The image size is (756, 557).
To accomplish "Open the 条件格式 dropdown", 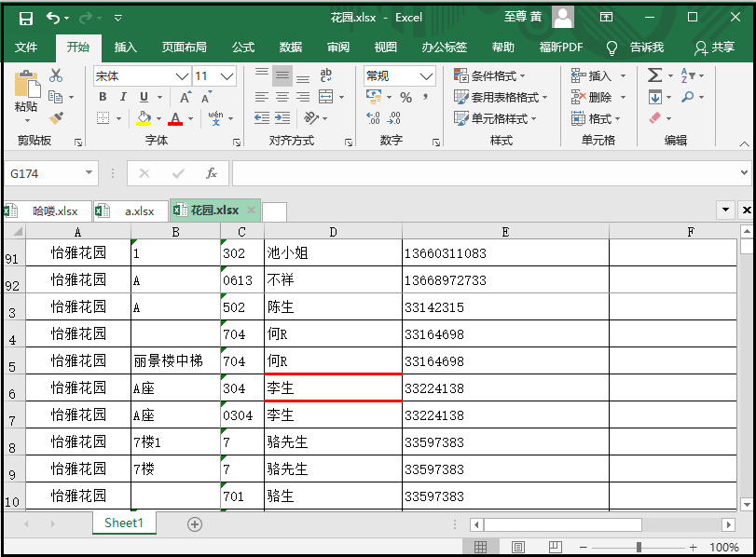I will 490,75.
